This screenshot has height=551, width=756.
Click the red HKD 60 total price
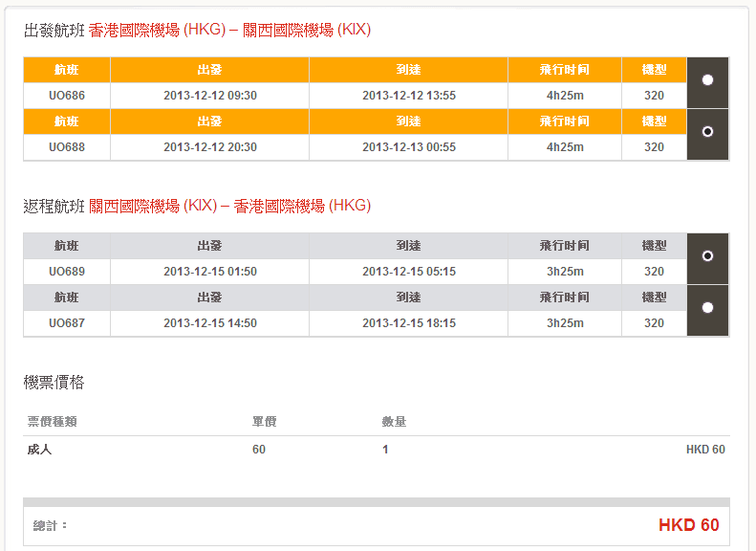point(688,525)
